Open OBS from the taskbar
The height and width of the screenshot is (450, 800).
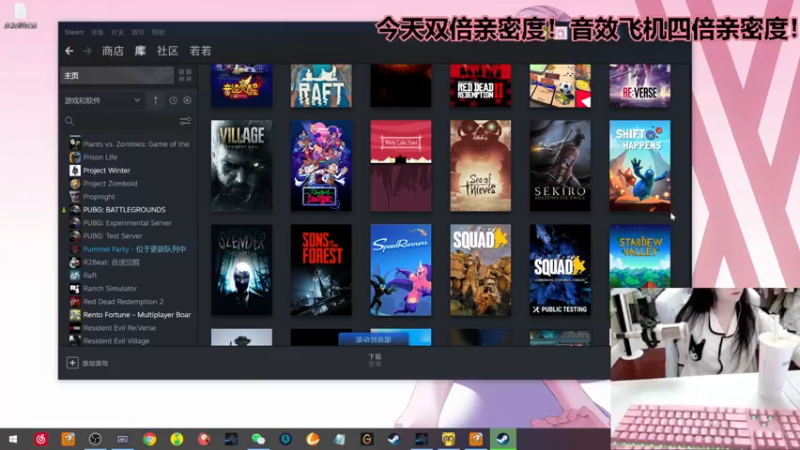coord(95,439)
